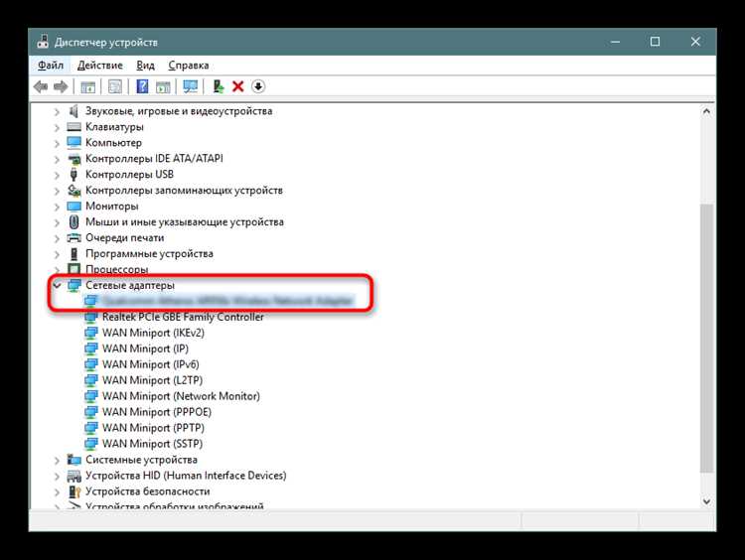Click the scan for hardware changes monitor icon
The height and width of the screenshot is (560, 745).
(191, 87)
